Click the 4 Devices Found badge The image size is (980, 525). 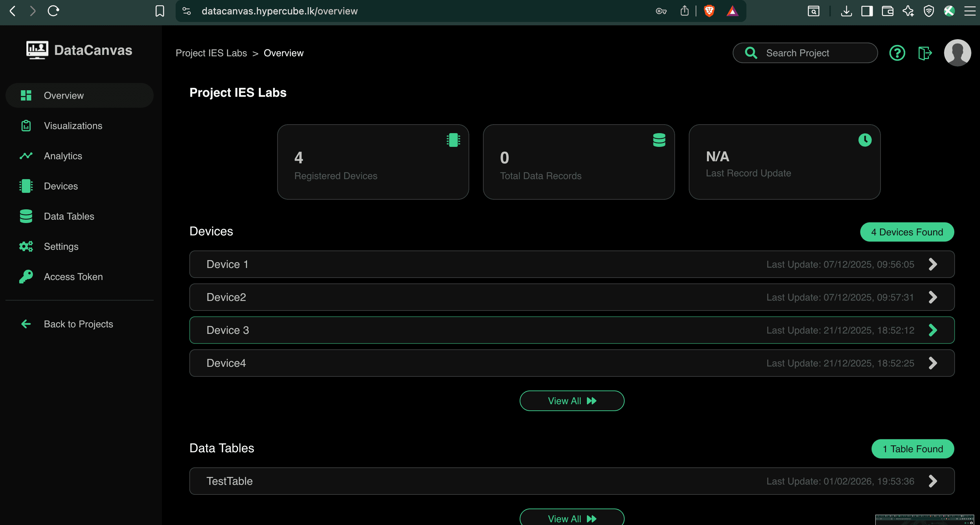[907, 232]
